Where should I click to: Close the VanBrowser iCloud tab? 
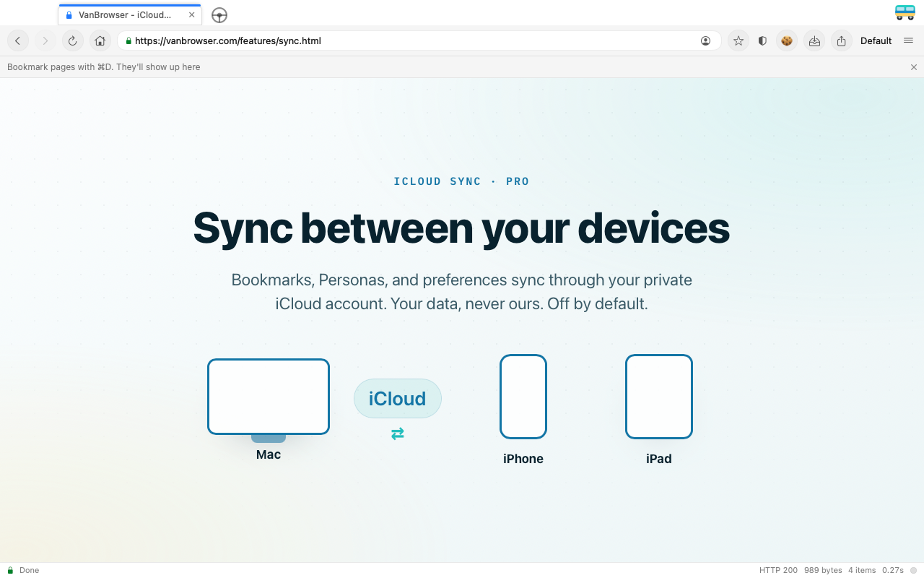coord(191,14)
